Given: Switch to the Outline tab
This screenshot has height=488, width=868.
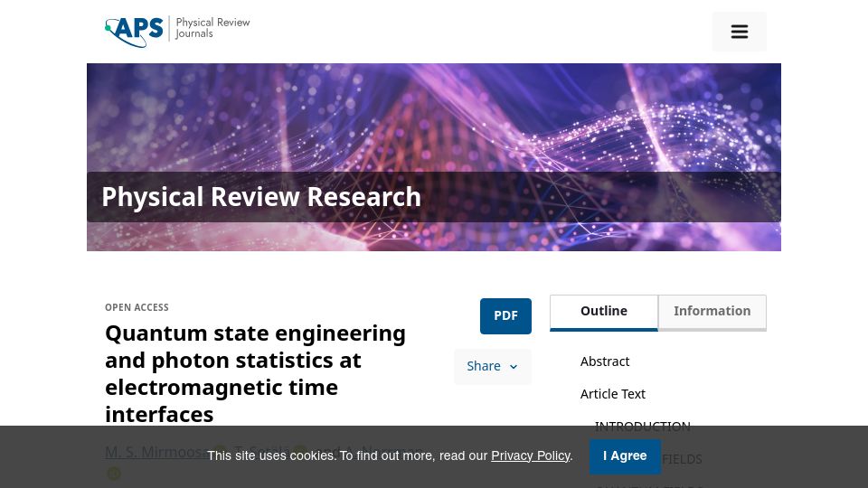Looking at the screenshot, I should [x=603, y=313].
